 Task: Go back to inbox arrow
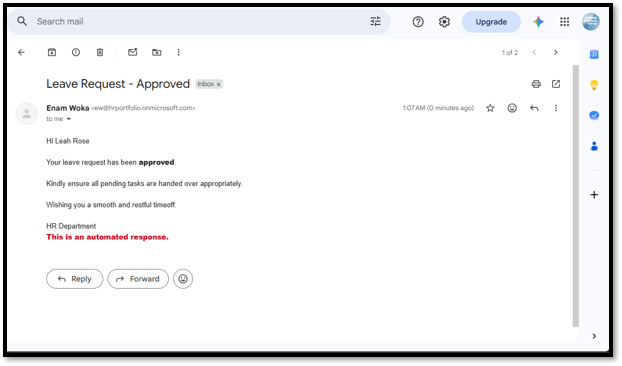click(x=21, y=52)
